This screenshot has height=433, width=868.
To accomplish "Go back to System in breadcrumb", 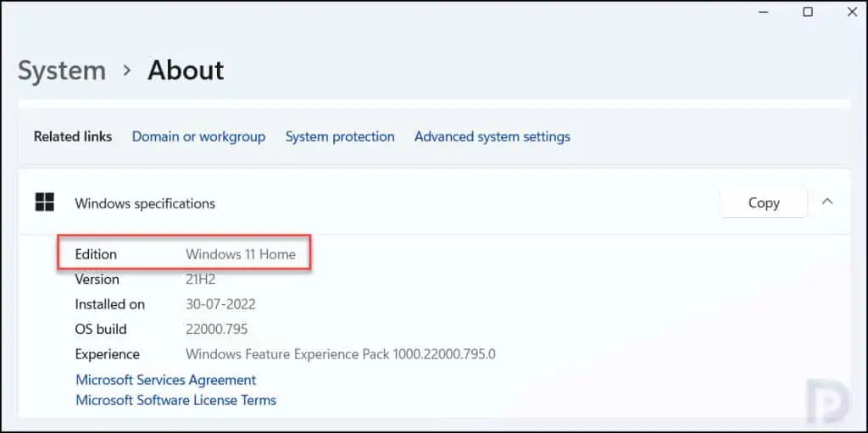I will [62, 71].
